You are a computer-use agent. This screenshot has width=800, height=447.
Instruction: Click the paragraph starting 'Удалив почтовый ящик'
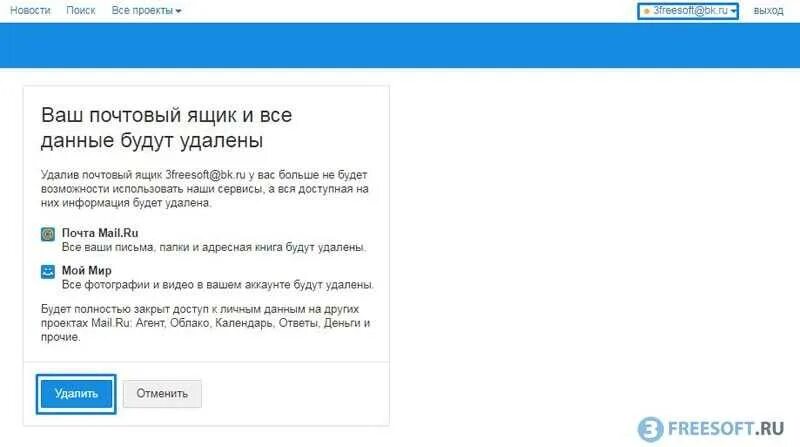[x=205, y=189]
